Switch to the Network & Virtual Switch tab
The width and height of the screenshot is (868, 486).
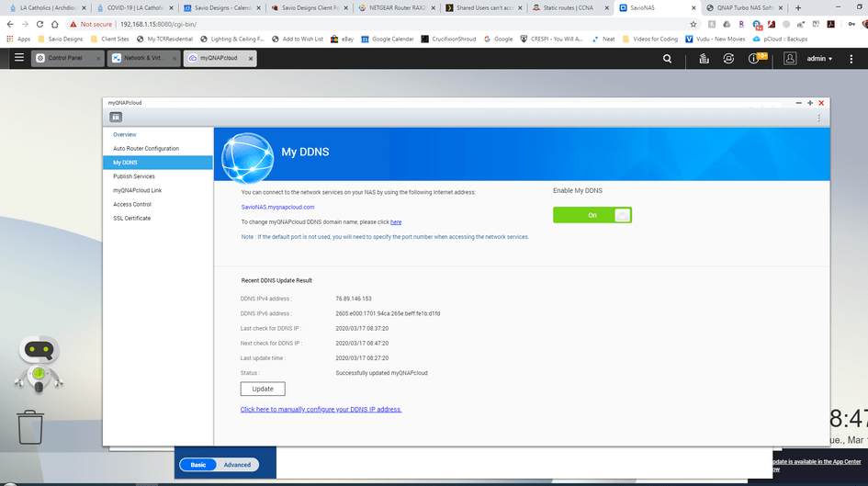pyautogui.click(x=144, y=58)
